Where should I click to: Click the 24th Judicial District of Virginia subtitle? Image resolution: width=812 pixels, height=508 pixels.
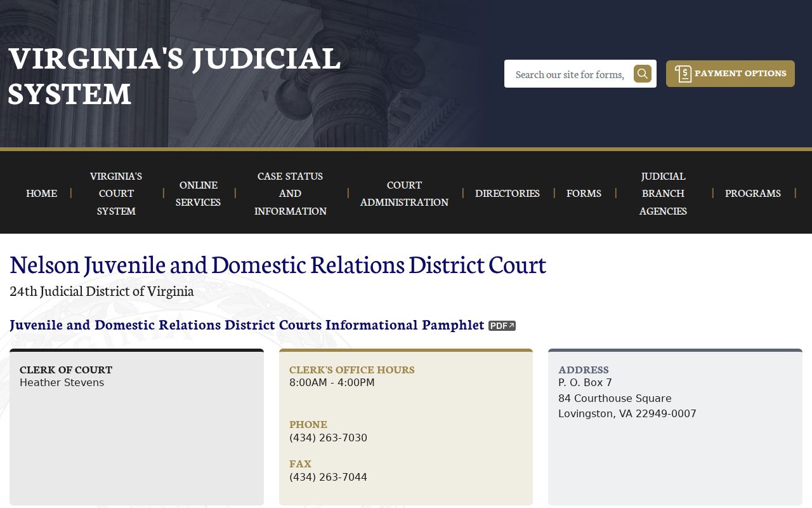(x=101, y=291)
